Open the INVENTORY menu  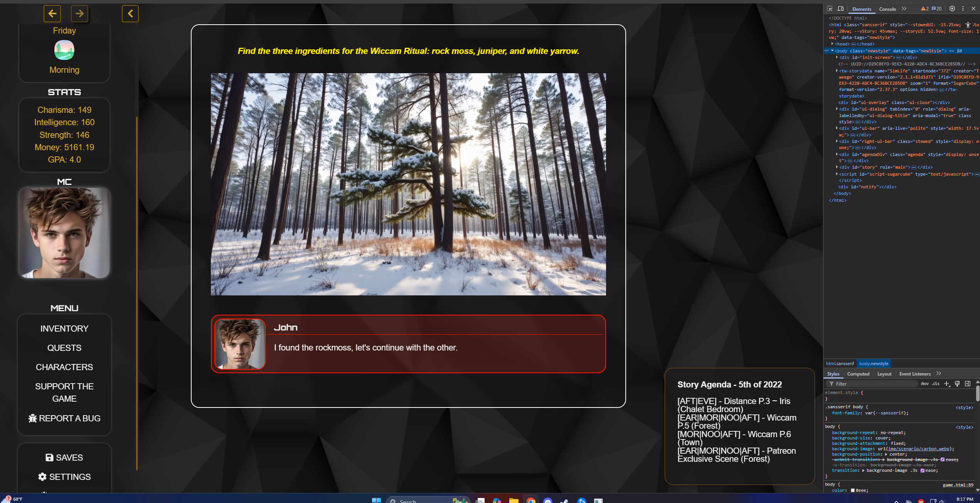pyautogui.click(x=64, y=329)
